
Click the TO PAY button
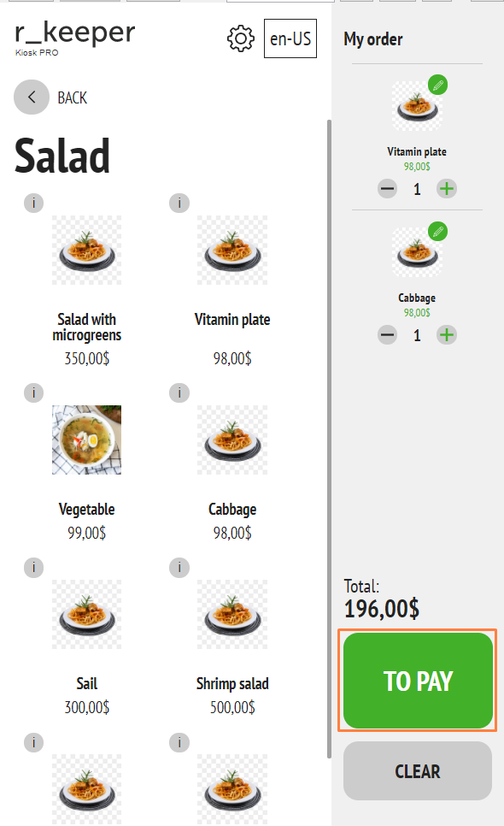tap(418, 681)
